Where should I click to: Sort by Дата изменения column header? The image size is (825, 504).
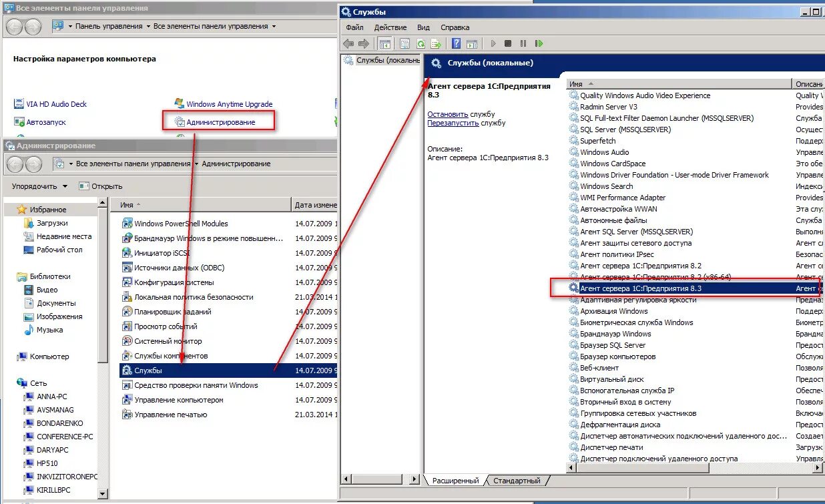tap(315, 205)
